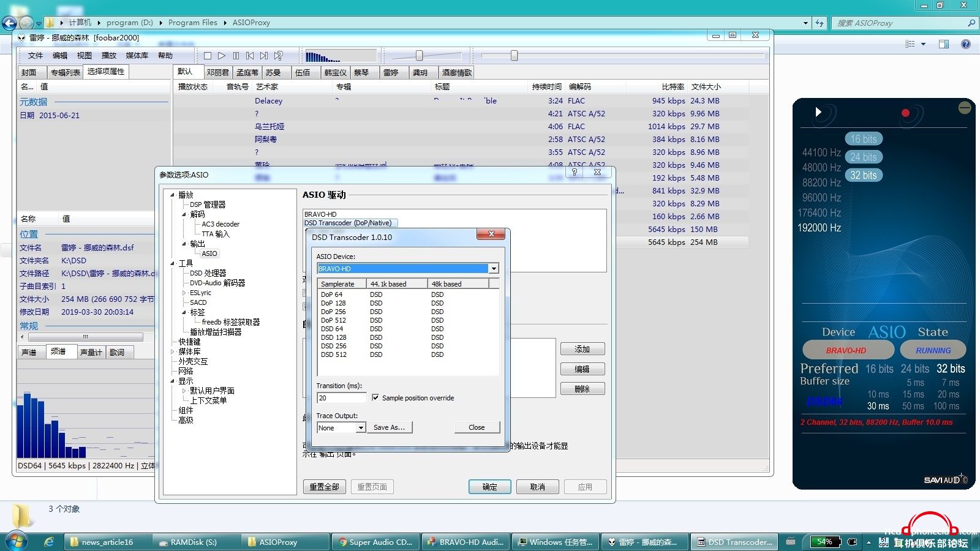The image size is (980, 551).
Task: Select the 44100 Hz sample rate
Action: (821, 152)
